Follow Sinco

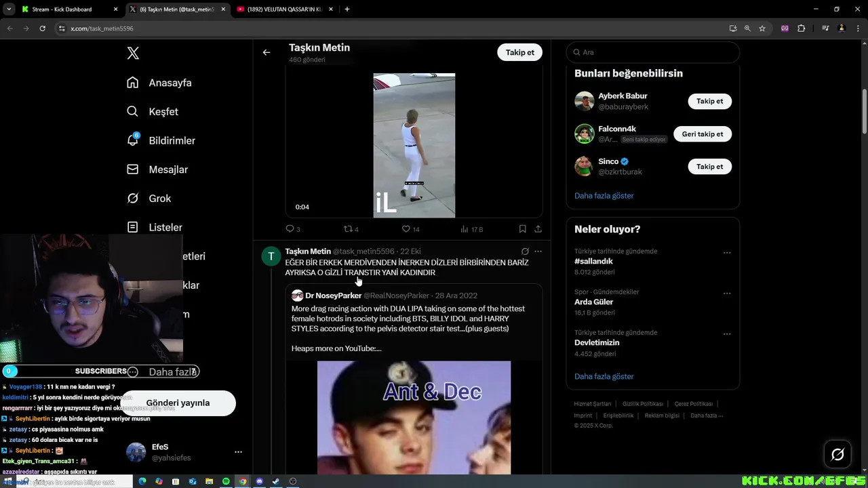(x=709, y=167)
